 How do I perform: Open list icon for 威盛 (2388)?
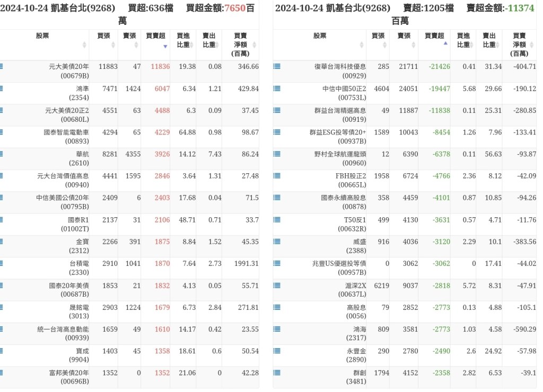tap(277, 242)
